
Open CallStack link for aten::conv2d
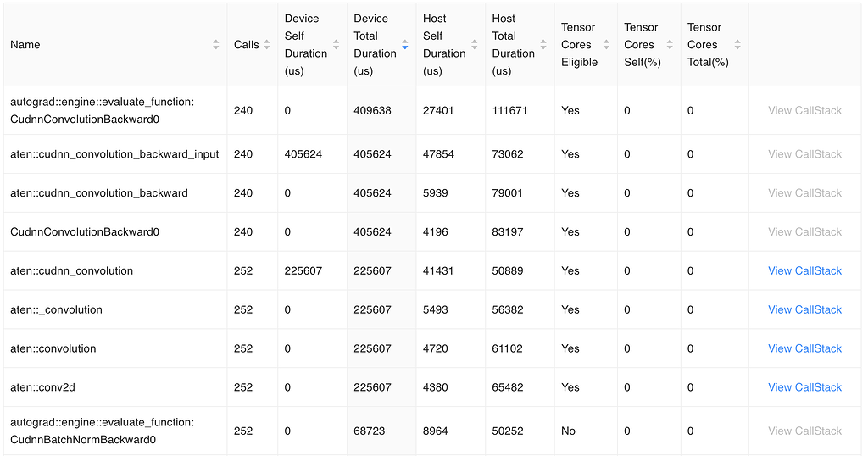[804, 387]
